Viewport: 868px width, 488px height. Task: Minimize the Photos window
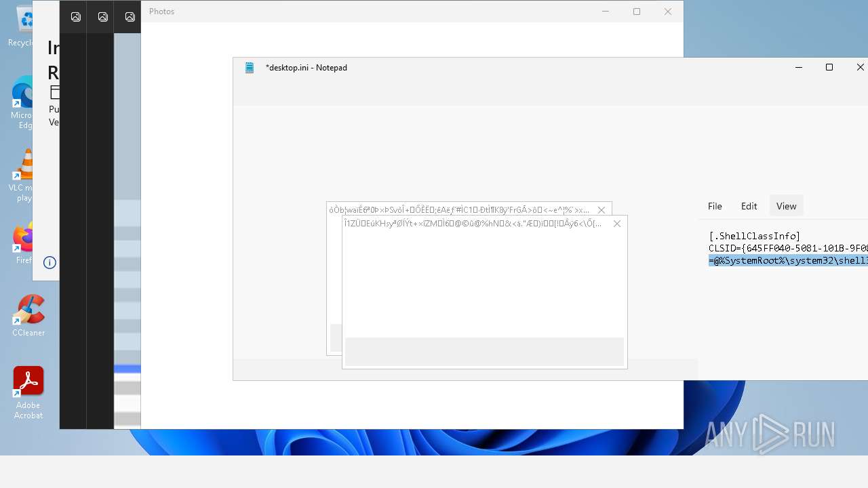[x=606, y=12]
